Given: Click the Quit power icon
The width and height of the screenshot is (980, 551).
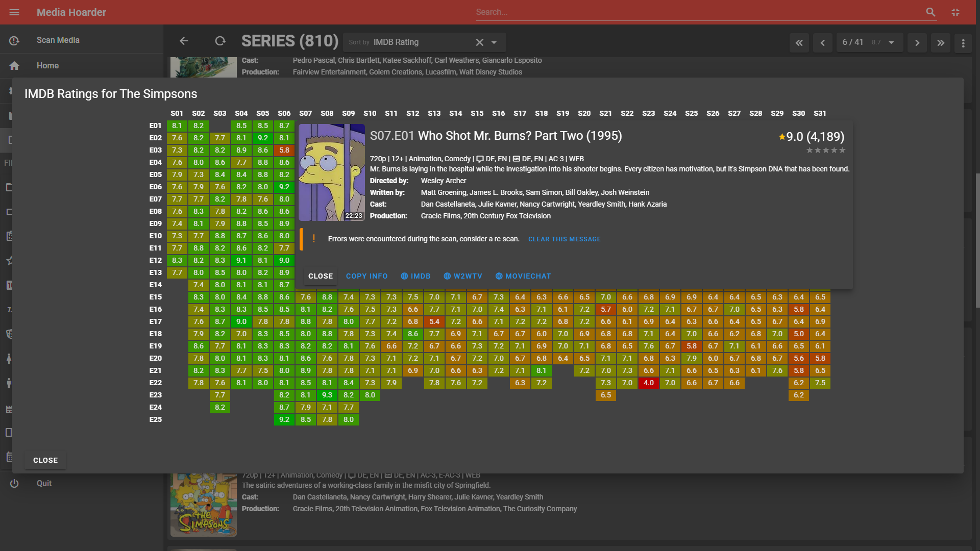Looking at the screenshot, I should (x=14, y=484).
